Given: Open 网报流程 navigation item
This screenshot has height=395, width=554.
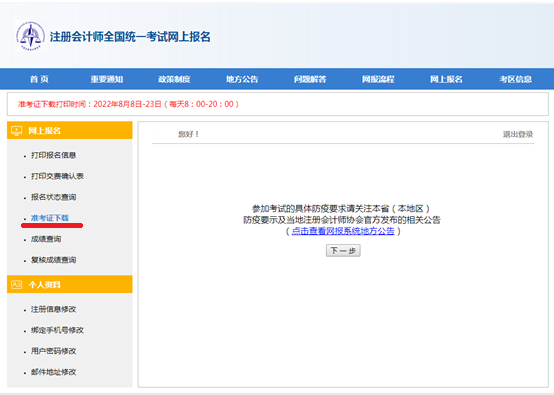Looking at the screenshot, I should pyautogui.click(x=378, y=79).
